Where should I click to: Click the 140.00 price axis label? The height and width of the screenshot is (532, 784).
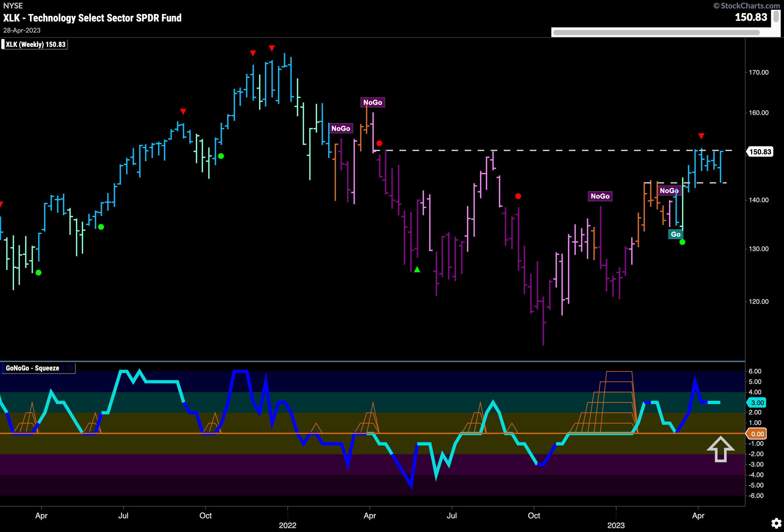click(x=758, y=200)
